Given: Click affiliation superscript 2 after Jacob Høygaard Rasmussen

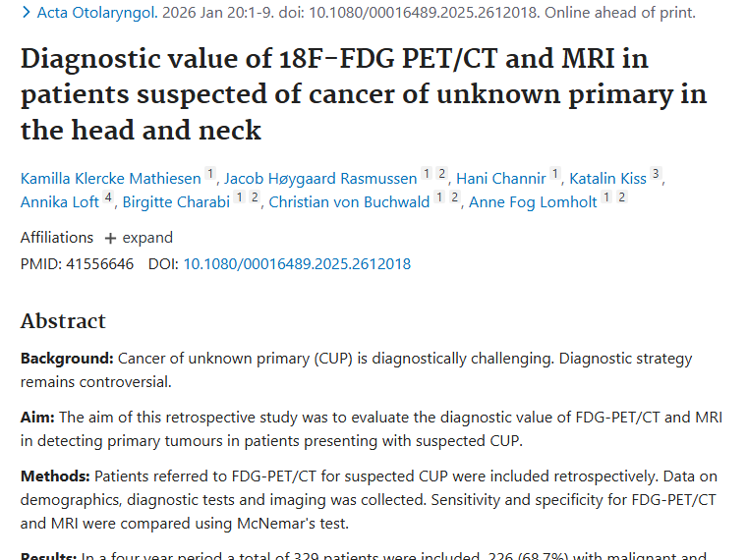Looking at the screenshot, I should click(x=441, y=175).
